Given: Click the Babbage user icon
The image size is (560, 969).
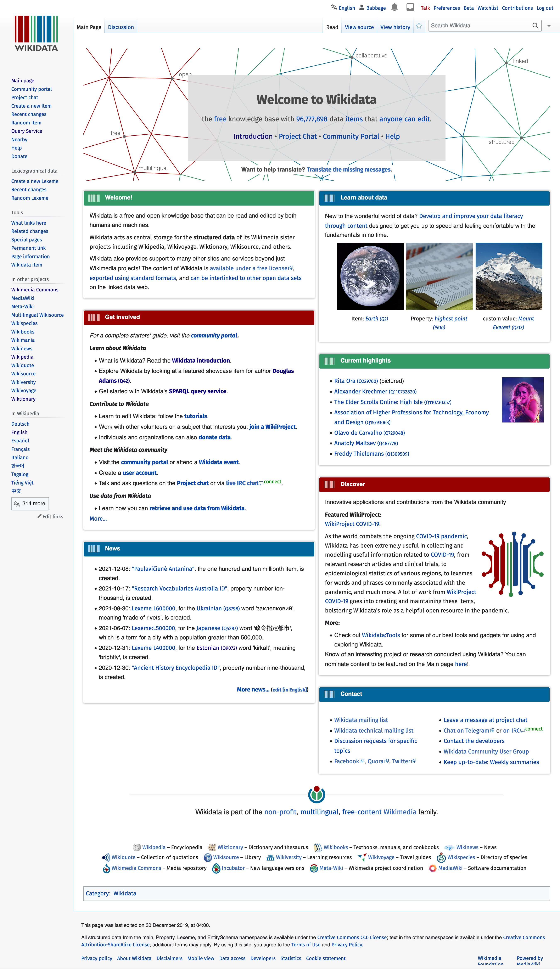Looking at the screenshot, I should 362,7.
